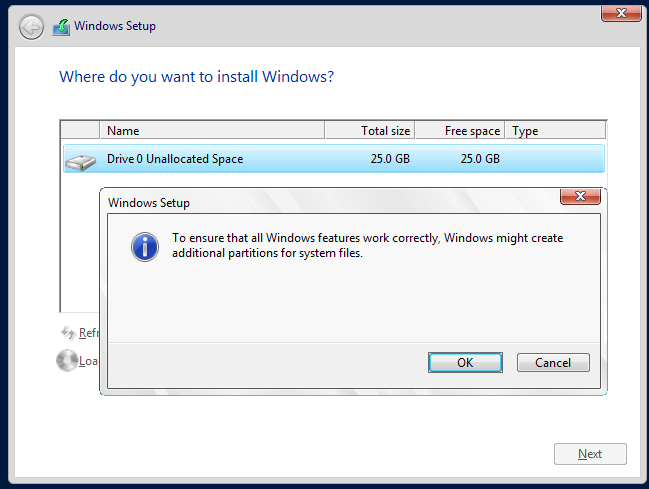Click the hard drive icon for Drive 0
This screenshot has height=489, width=649.
coord(81,161)
